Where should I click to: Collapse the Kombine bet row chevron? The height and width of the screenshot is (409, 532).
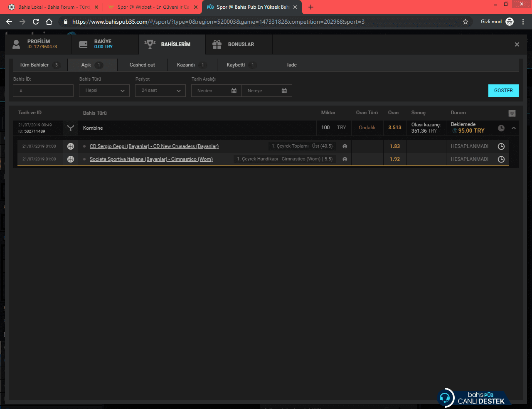coord(514,128)
